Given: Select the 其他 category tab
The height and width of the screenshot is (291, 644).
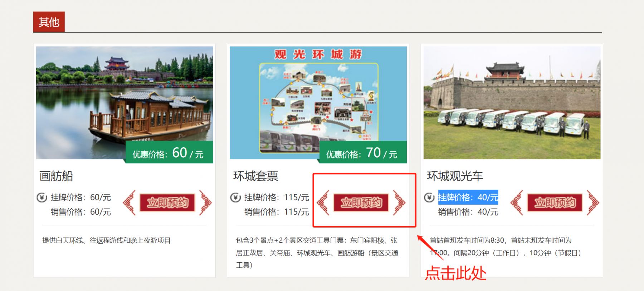Looking at the screenshot, I should tap(49, 22).
